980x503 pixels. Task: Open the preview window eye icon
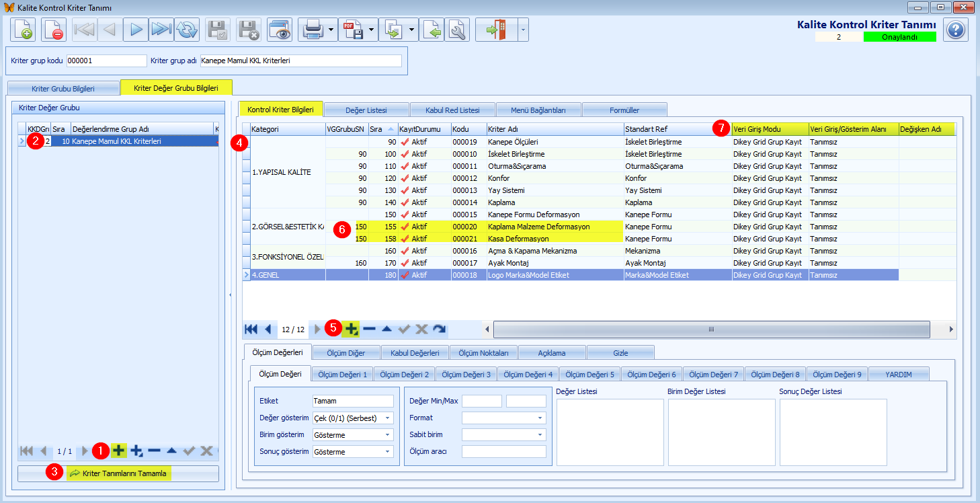tap(279, 30)
